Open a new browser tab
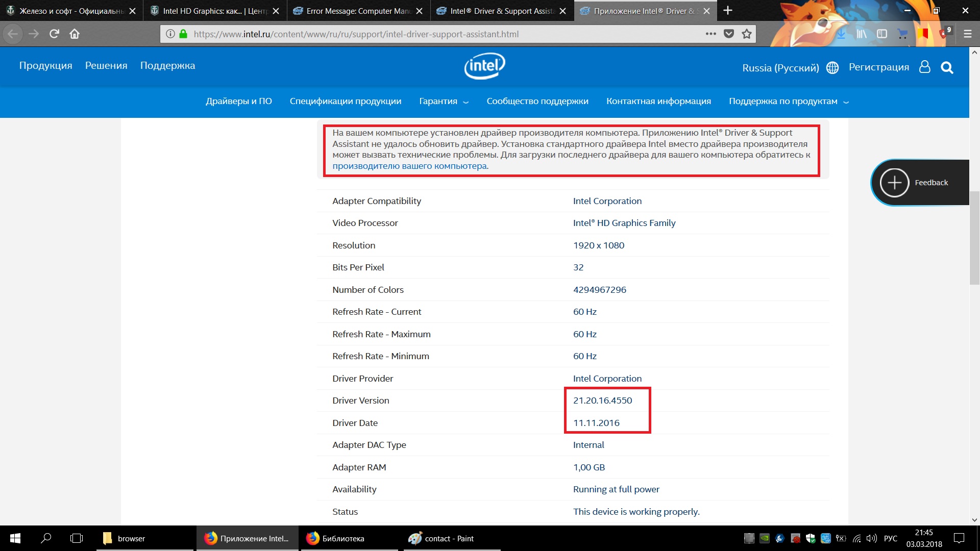 pos(728,10)
